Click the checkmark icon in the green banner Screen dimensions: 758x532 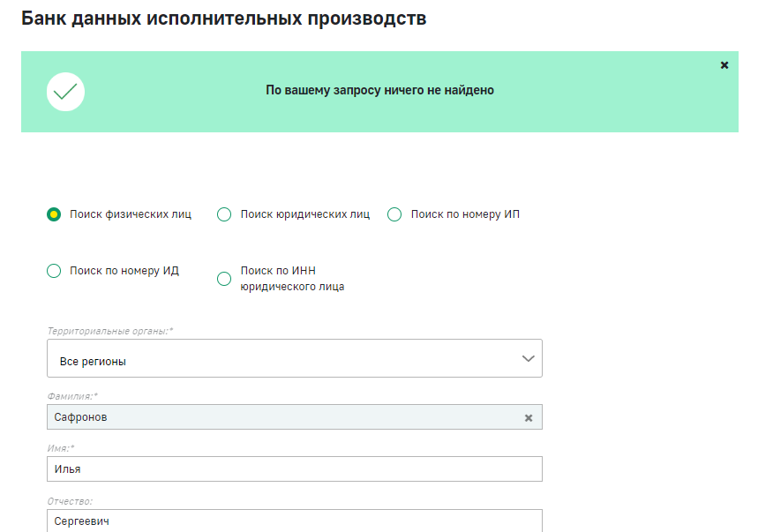click(x=65, y=91)
